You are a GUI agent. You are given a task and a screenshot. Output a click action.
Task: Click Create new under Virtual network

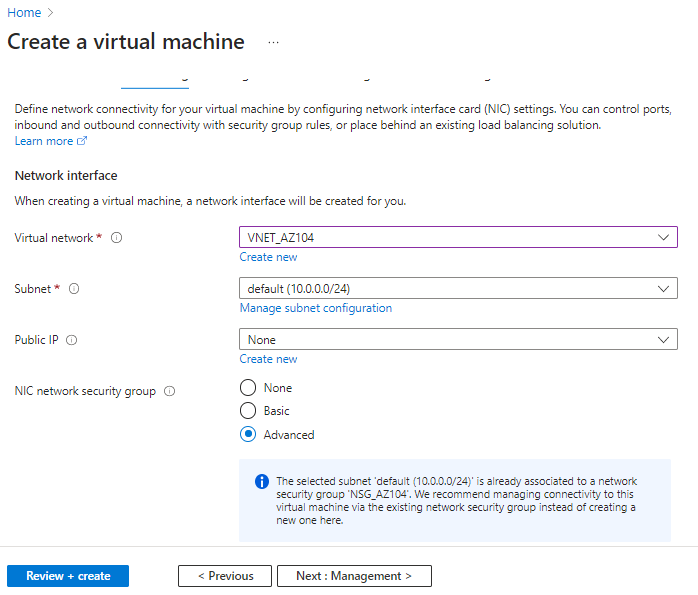click(268, 257)
